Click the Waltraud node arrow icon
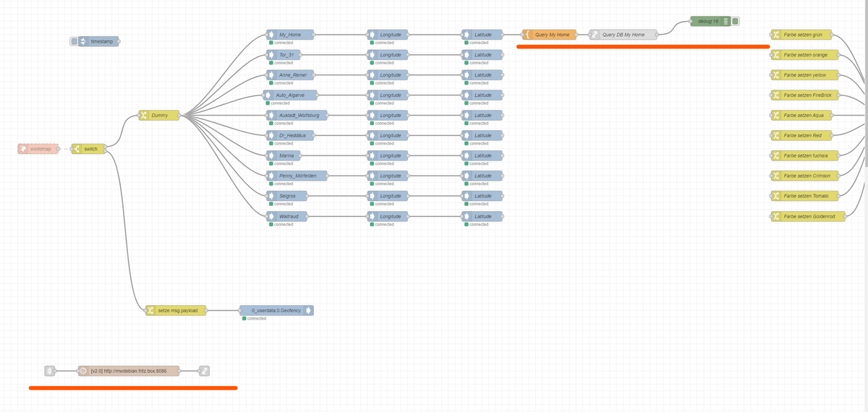This screenshot has width=868, height=412. [x=271, y=217]
